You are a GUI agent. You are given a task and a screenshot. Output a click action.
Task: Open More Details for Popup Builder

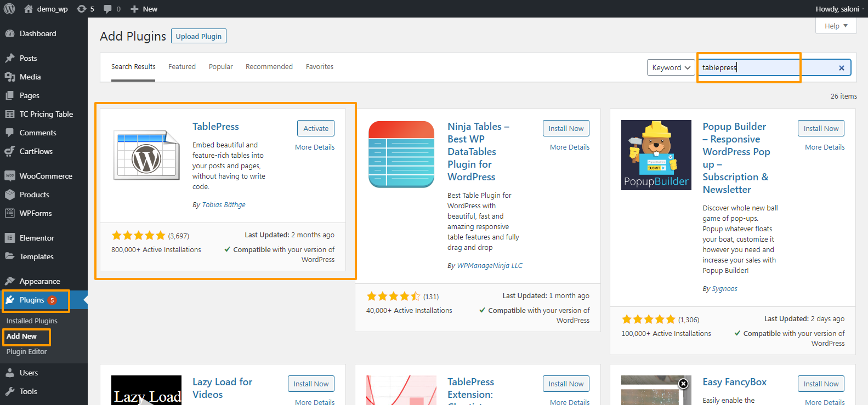[x=825, y=147]
